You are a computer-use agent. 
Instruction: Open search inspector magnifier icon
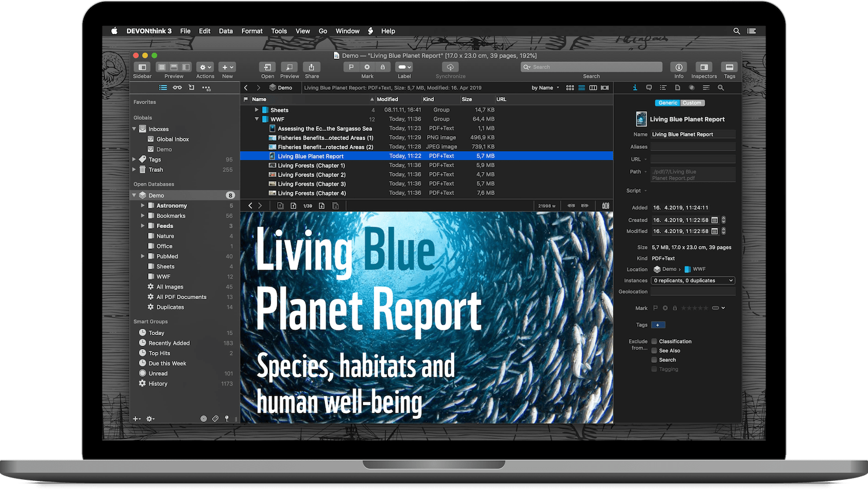click(x=720, y=88)
